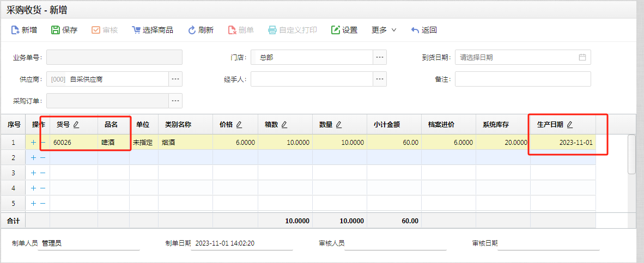This screenshot has width=644, height=263.
Task: Click the table vertical scrollbar thumb
Action: pos(631,155)
